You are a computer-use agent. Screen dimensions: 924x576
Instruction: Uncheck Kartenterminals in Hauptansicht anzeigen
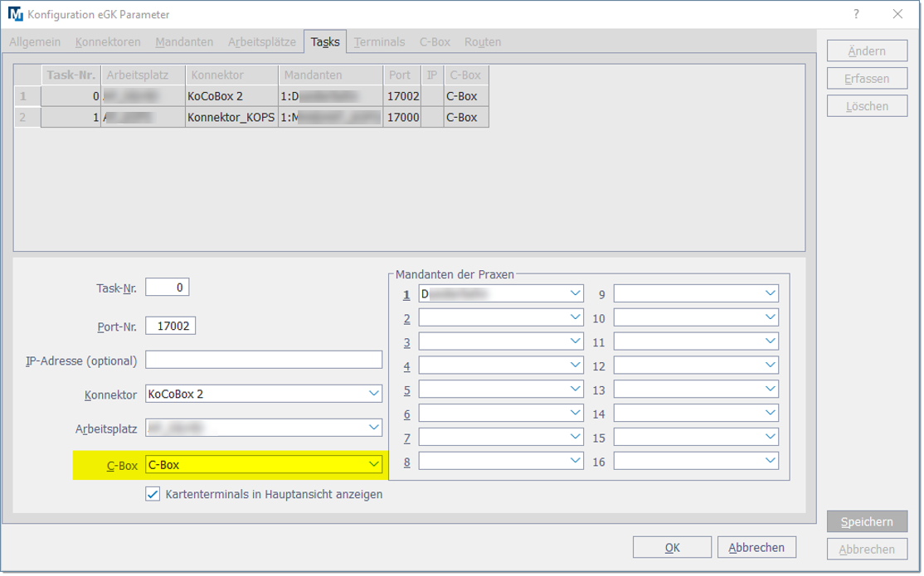(x=153, y=494)
